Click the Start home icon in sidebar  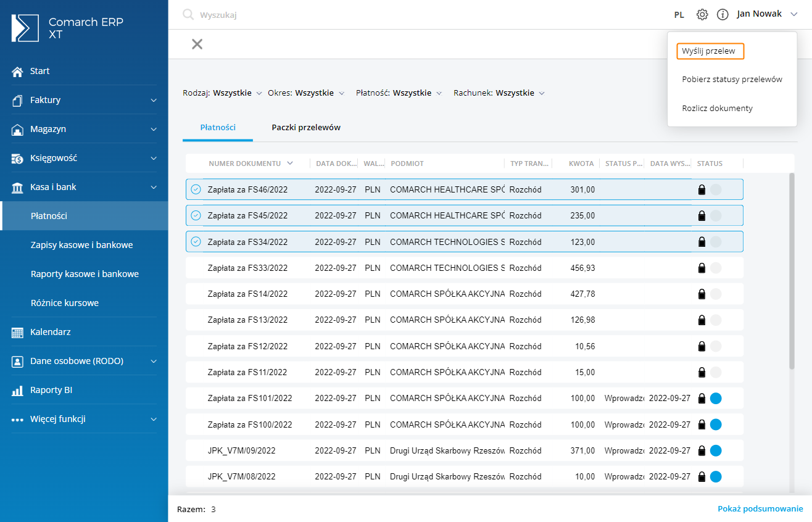17,72
